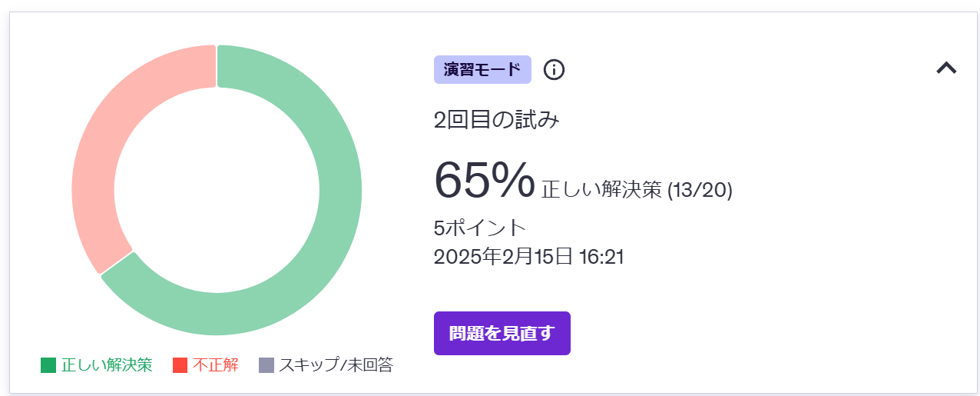980x396 pixels.
Task: Click the 5ポイント text
Action: tap(480, 228)
